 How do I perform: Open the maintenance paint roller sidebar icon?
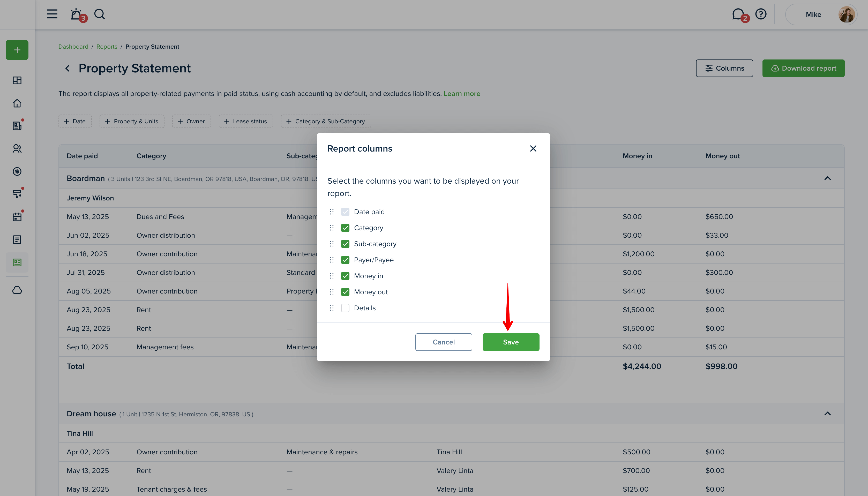pos(17,194)
